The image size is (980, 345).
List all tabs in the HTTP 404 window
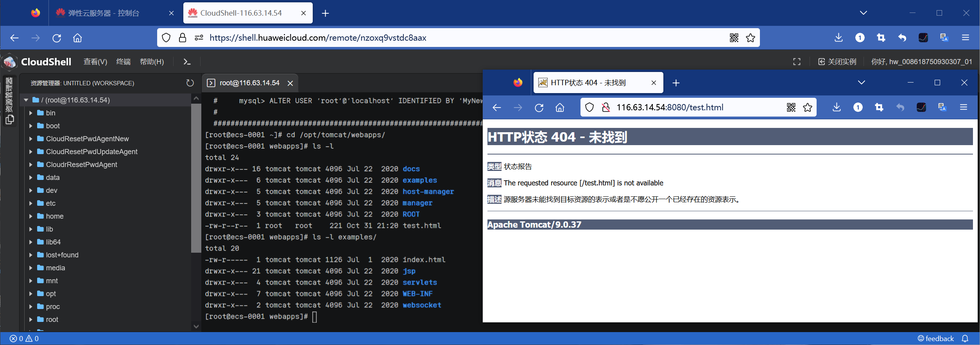861,83
